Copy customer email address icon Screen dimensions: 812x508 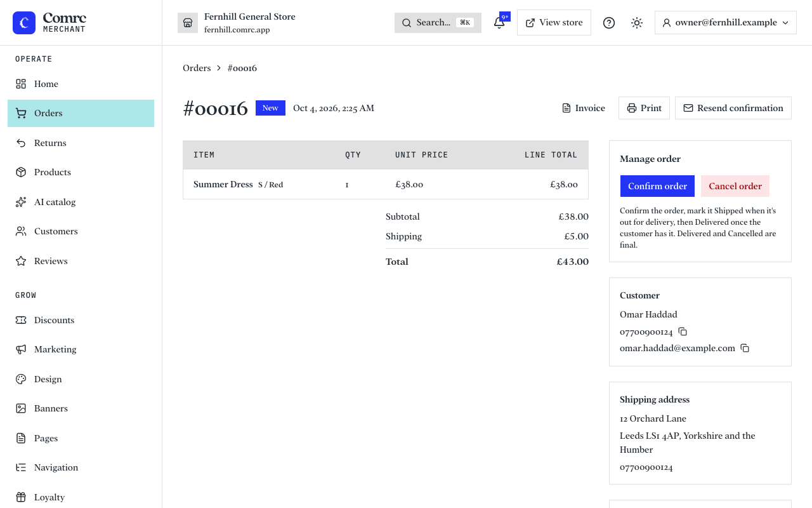(745, 348)
